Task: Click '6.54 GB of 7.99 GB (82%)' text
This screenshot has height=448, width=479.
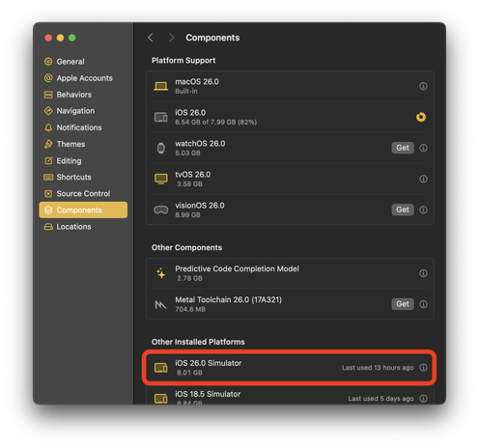Action: coord(215,122)
